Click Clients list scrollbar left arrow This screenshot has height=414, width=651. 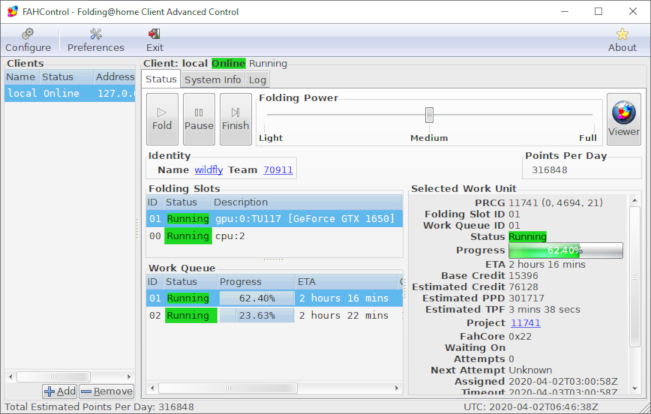point(11,377)
